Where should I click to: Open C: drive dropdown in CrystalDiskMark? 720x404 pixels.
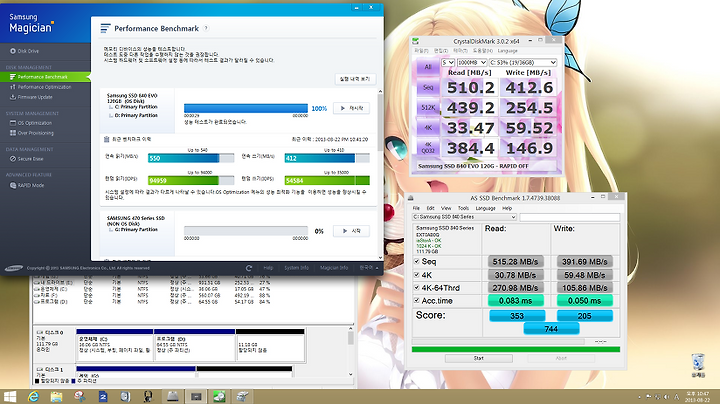523,62
